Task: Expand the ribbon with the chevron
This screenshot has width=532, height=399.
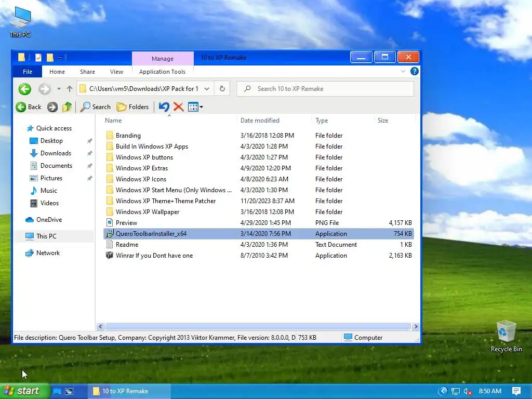Action: pyautogui.click(x=403, y=71)
